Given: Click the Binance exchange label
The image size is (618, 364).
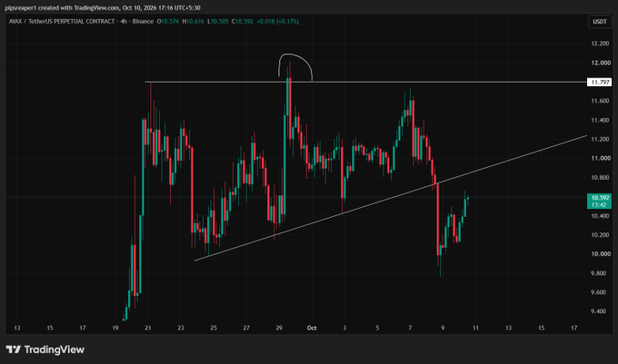Looking at the screenshot, I should (143, 21).
